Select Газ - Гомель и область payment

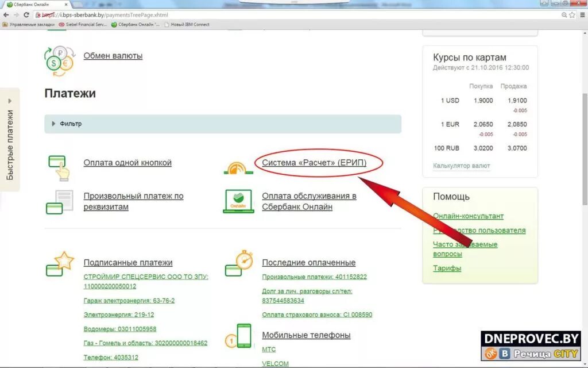coord(145,343)
